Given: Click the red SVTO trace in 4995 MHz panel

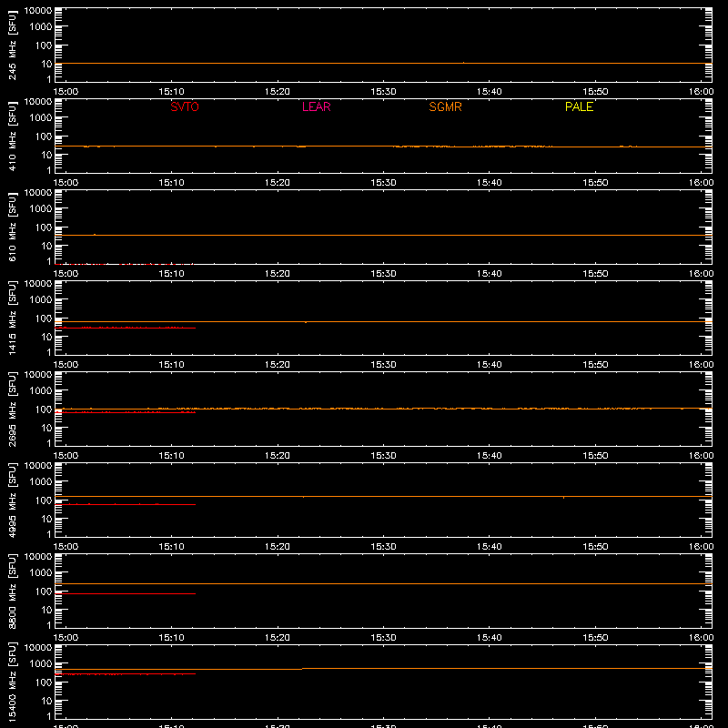Looking at the screenshot, I should coord(126,504).
